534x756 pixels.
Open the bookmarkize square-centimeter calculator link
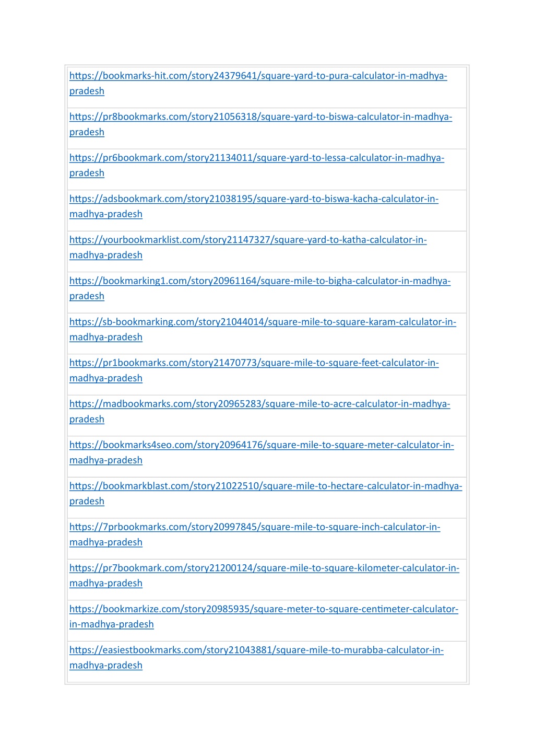264,609
